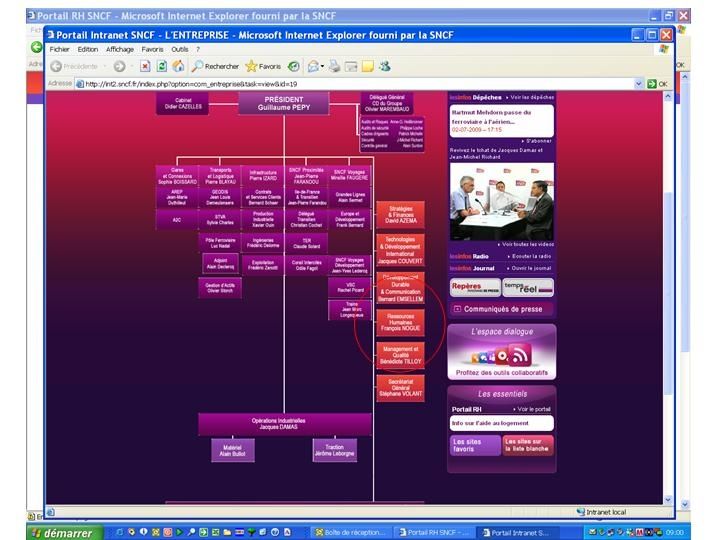This screenshot has height=540, width=720.
Task: Open the Secrétariat Général Stéphane VOLANT box
Action: (400, 388)
